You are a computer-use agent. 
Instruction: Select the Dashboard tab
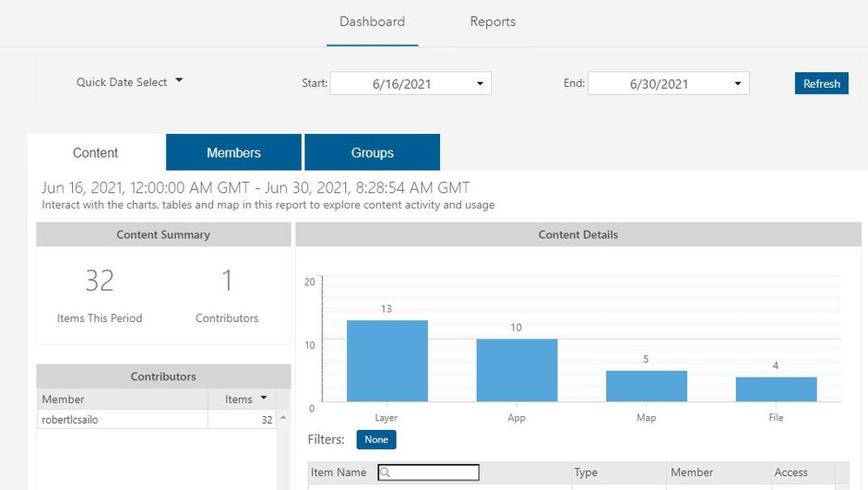(372, 22)
